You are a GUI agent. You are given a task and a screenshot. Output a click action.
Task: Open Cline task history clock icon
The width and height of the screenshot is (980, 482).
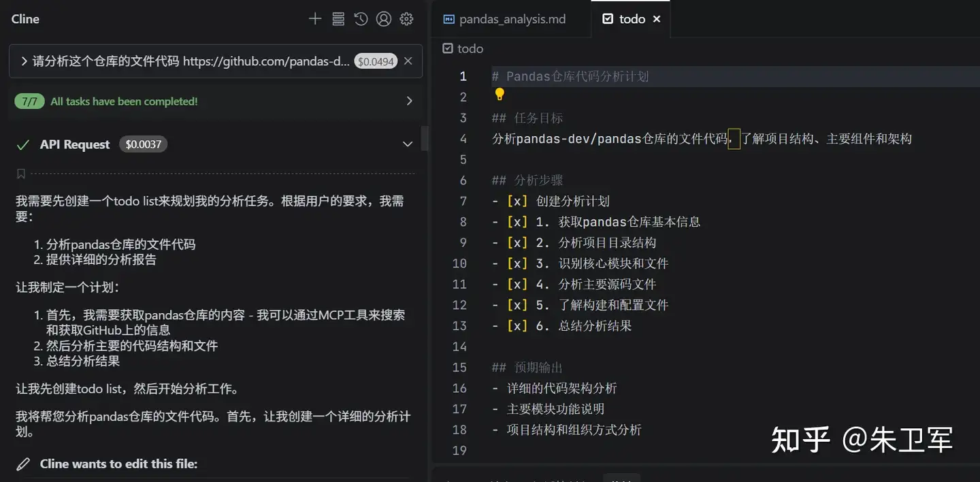click(x=361, y=19)
